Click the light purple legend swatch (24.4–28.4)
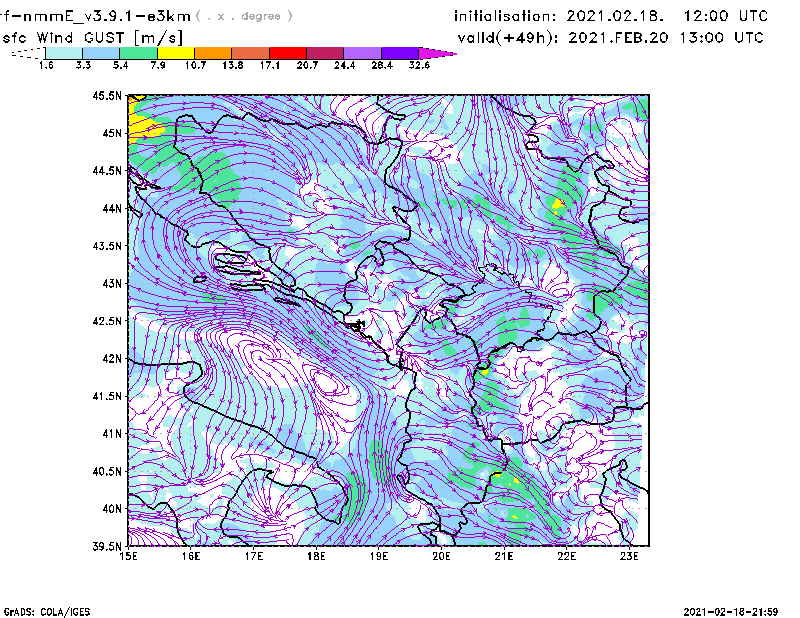Image resolution: width=800 pixels, height=618 pixels. click(x=363, y=53)
